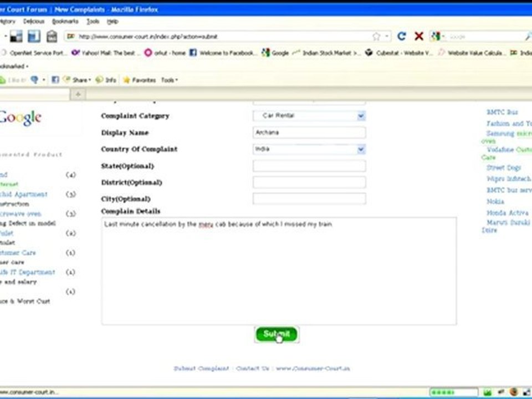
Task: Open the History menu
Action: click(x=7, y=22)
